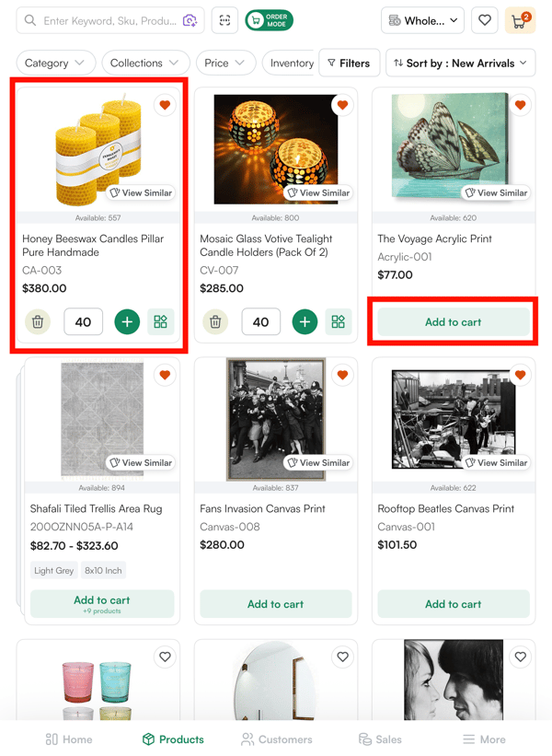Image resolution: width=552 pixels, height=756 pixels.
Task: Go to Home in the bottom navigation
Action: (68, 739)
